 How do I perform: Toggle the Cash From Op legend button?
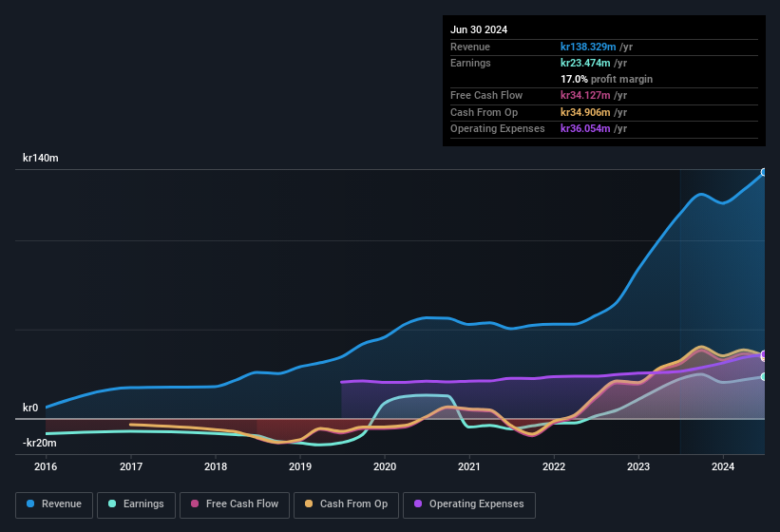pos(346,504)
